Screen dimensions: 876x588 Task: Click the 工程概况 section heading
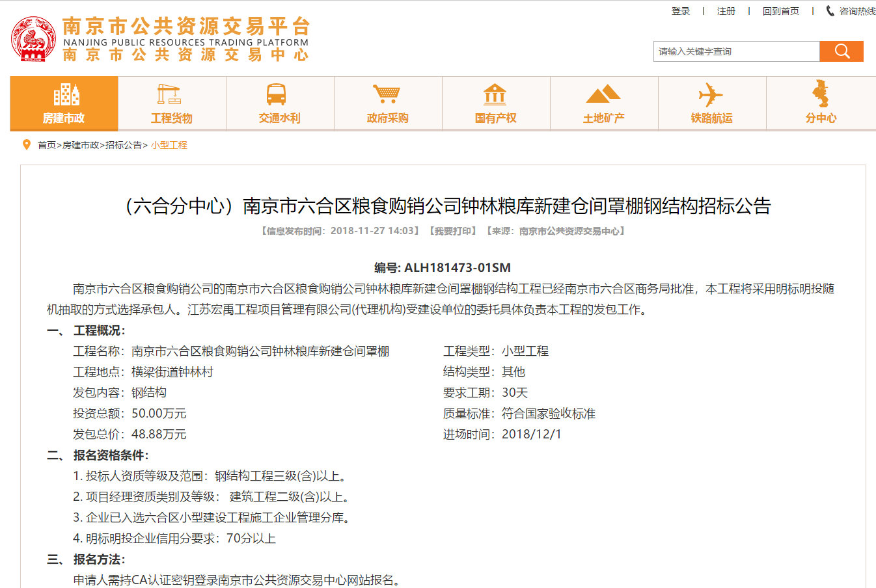click(99, 330)
